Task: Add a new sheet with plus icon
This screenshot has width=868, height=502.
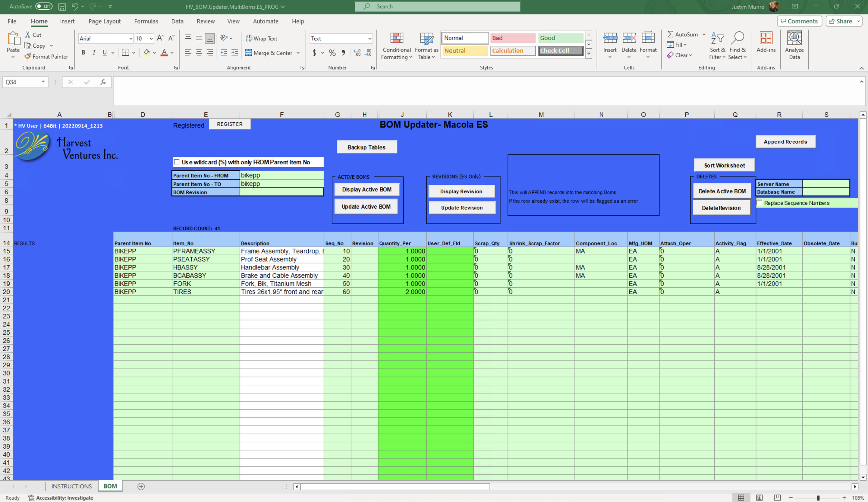Action: click(x=141, y=486)
